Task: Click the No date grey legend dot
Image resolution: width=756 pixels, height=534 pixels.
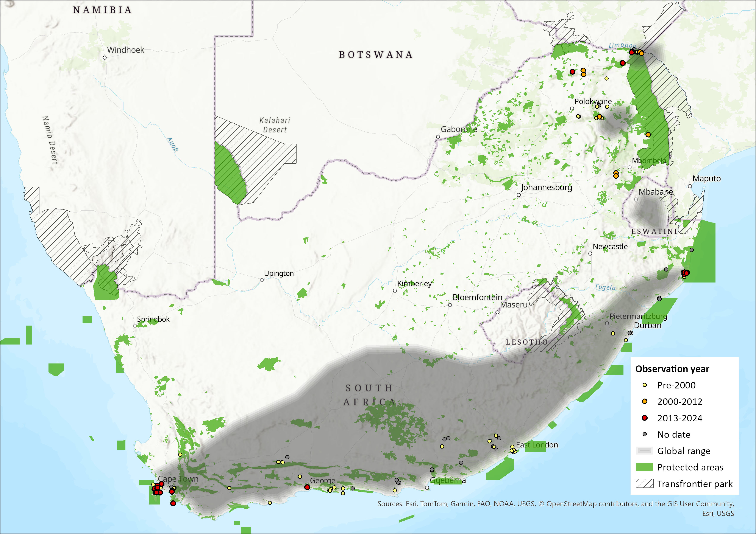Action: (x=645, y=434)
